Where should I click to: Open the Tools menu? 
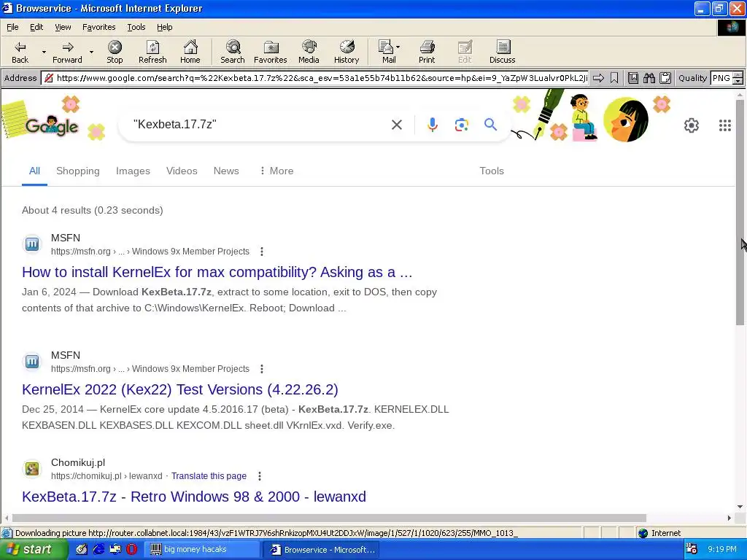(136, 27)
